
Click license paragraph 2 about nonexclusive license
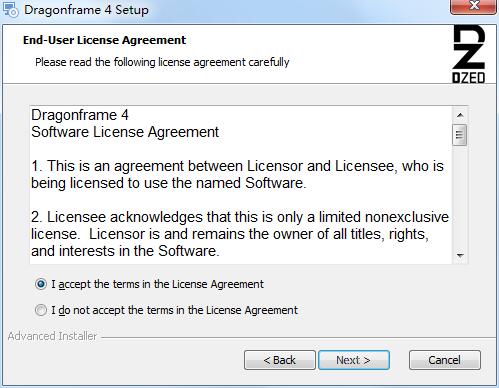[x=240, y=234]
